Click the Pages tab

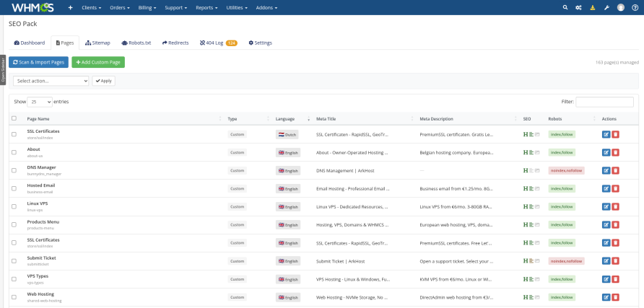[x=65, y=43]
